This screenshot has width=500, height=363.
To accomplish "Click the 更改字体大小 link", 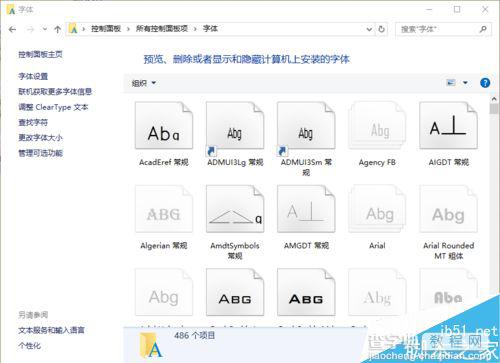I will pos(40,138).
